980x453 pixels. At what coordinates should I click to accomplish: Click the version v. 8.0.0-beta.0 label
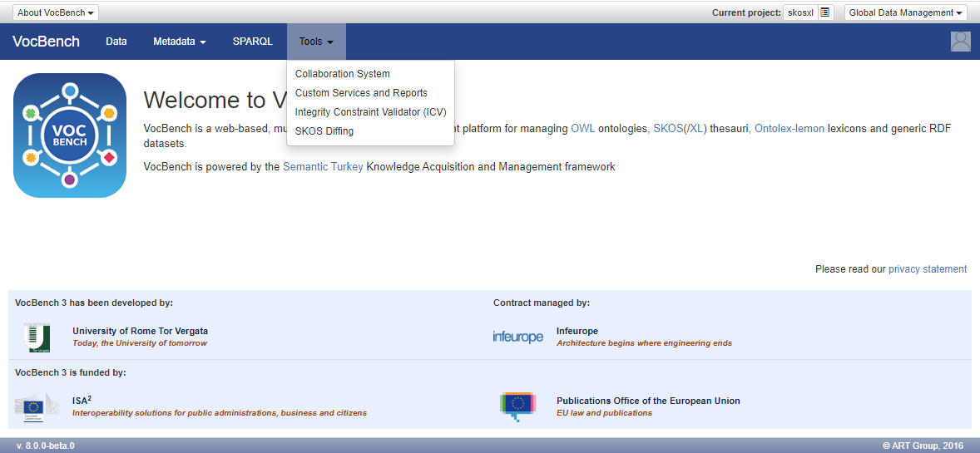tap(46, 446)
